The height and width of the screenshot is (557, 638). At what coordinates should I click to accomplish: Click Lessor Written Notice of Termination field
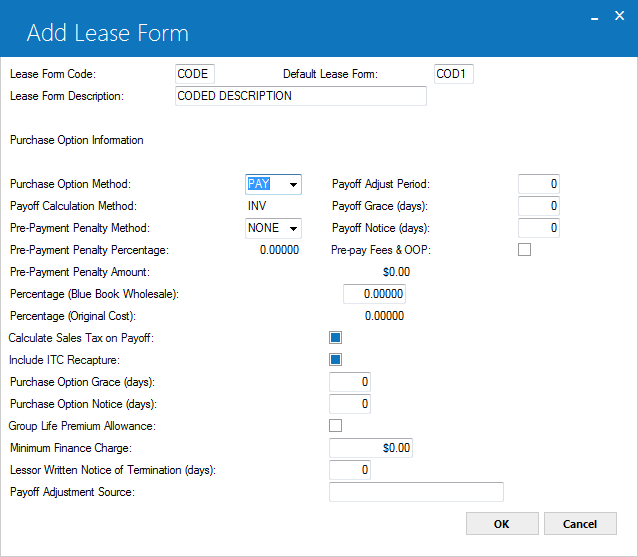(x=350, y=470)
